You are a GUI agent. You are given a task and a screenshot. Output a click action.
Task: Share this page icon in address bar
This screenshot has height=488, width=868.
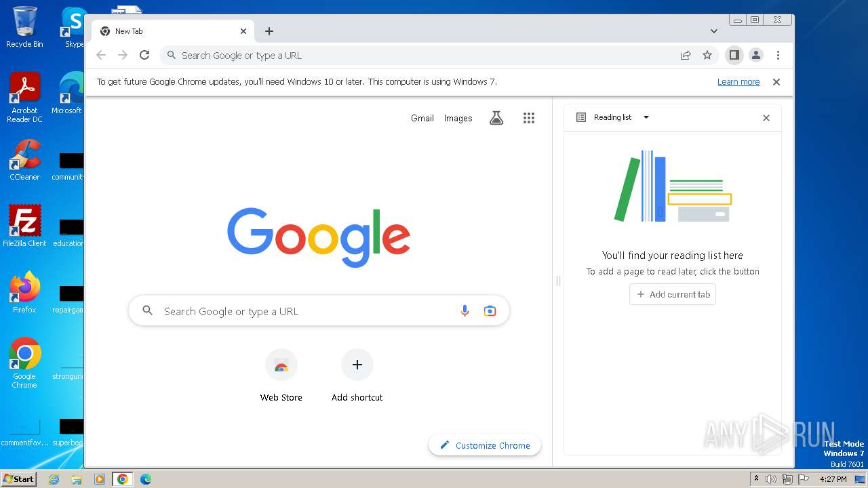click(x=686, y=56)
